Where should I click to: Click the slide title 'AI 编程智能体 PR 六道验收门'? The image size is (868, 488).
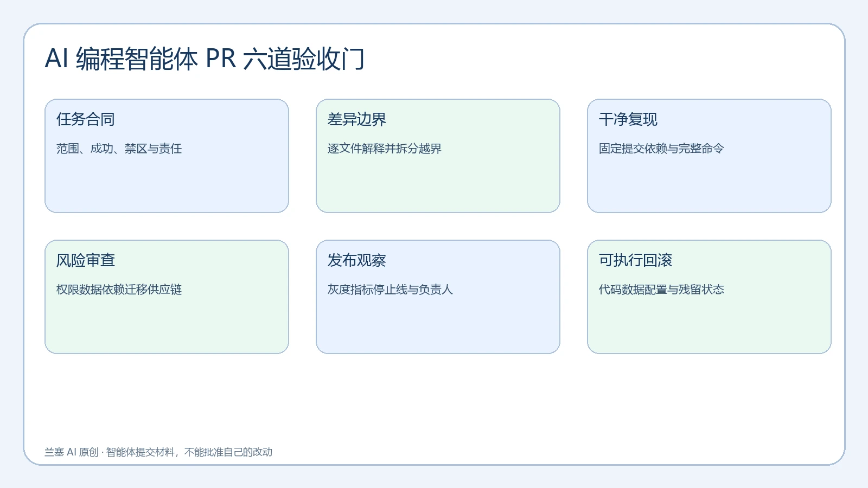[205, 59]
